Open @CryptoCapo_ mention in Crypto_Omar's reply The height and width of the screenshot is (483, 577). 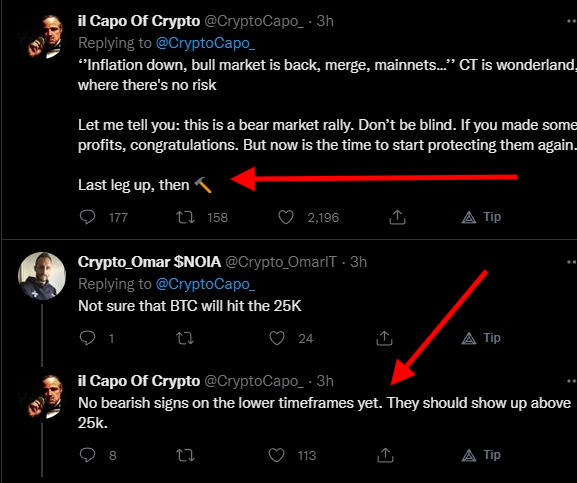pos(205,284)
